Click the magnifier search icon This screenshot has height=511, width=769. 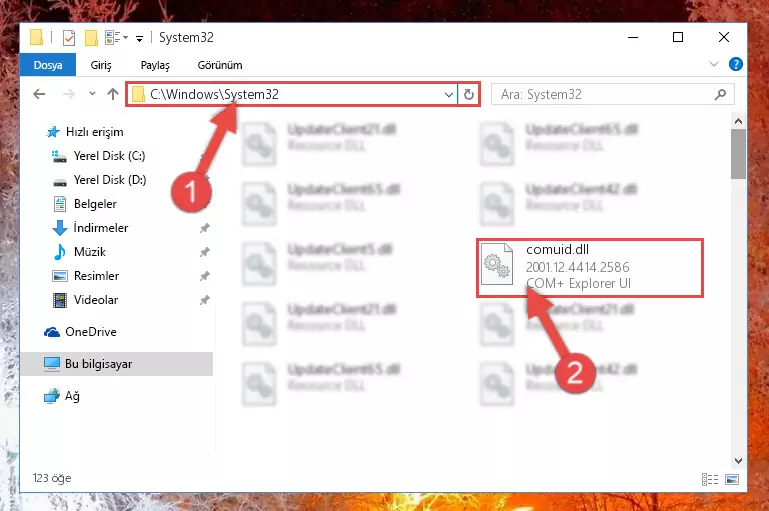tap(720, 94)
